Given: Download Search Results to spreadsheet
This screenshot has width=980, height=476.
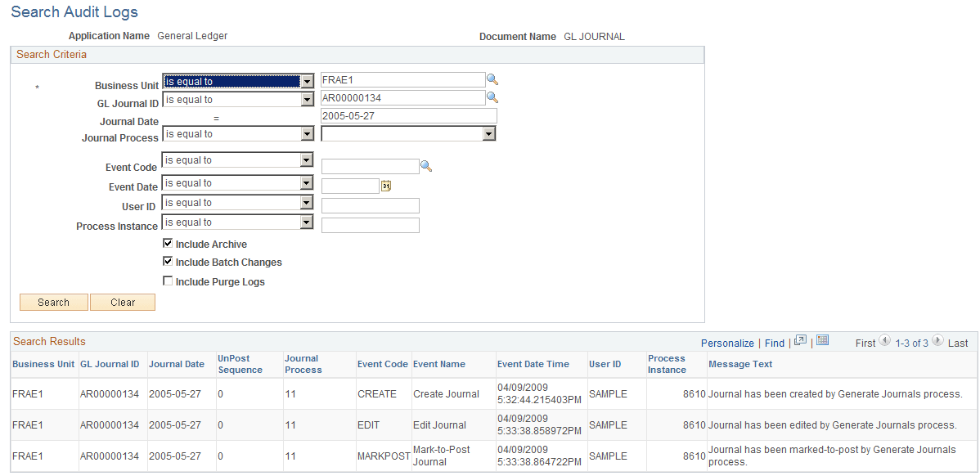Looking at the screenshot, I should click(x=822, y=339).
